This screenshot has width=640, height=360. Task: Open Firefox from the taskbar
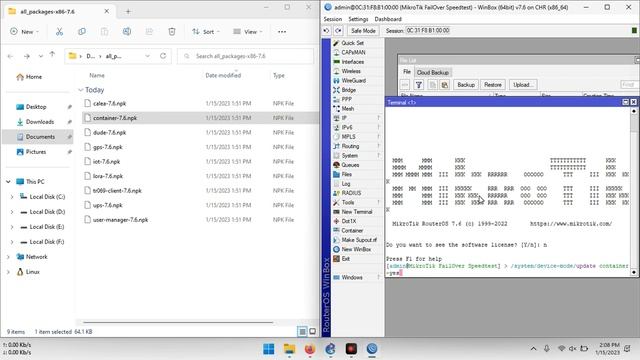(x=310, y=349)
